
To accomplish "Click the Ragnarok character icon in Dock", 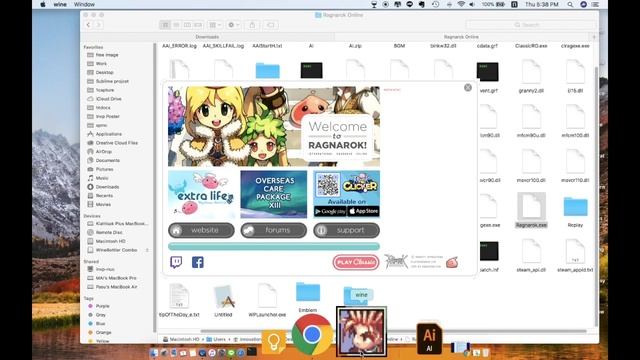I will 361,331.
